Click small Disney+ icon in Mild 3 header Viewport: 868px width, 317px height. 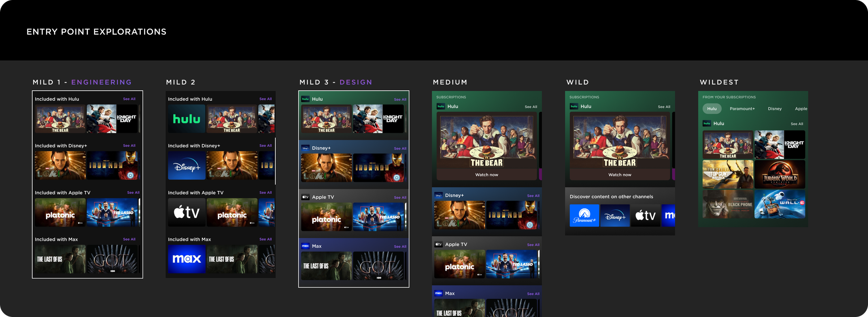coord(305,148)
